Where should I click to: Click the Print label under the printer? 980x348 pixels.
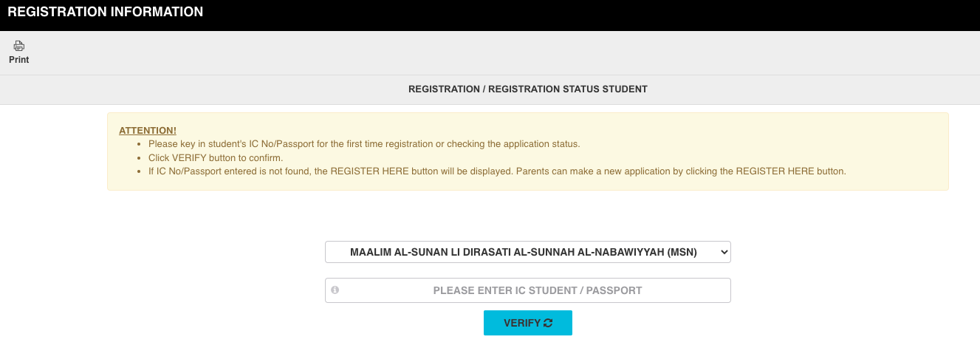(19, 60)
